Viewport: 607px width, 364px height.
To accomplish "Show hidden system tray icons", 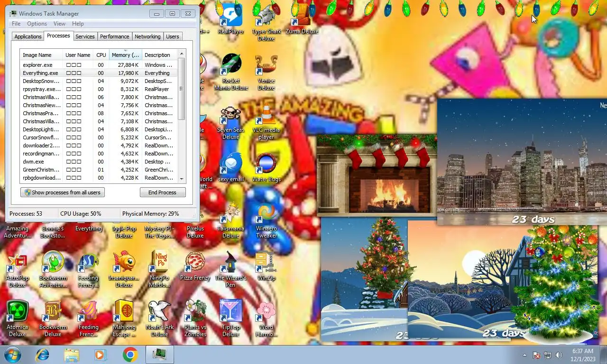I will pyautogui.click(x=524, y=355).
